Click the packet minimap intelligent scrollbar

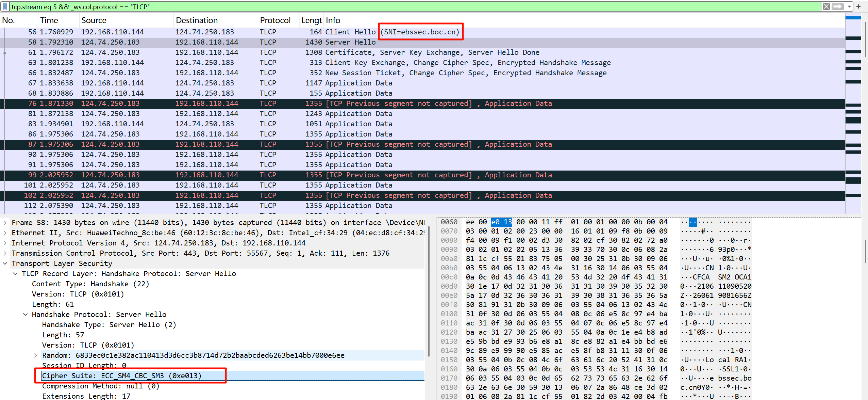tap(853, 112)
